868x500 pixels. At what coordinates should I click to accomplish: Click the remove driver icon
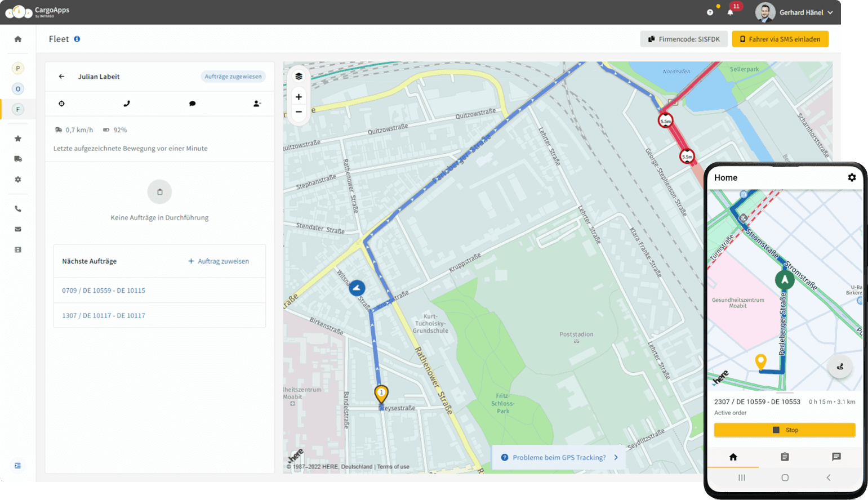[x=257, y=104]
